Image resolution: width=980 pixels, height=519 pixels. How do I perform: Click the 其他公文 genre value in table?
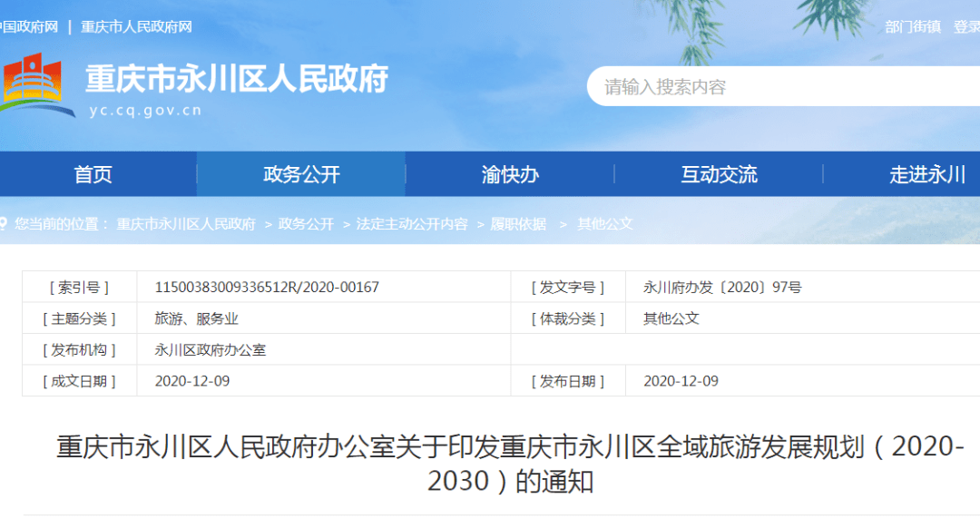point(671,318)
